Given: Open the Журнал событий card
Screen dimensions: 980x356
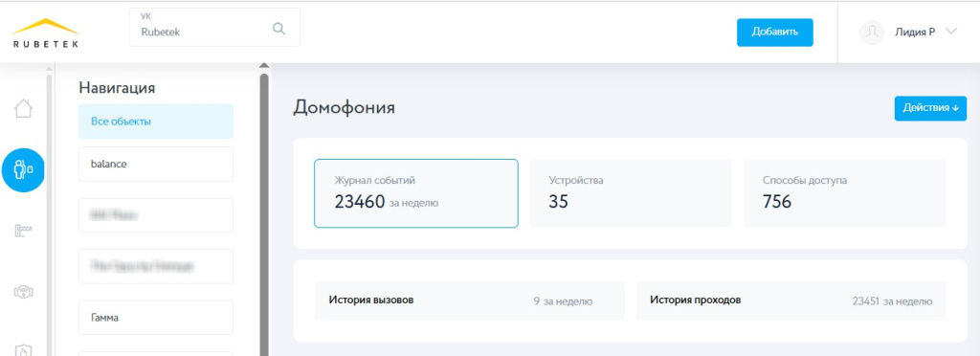Looking at the screenshot, I should 416,193.
